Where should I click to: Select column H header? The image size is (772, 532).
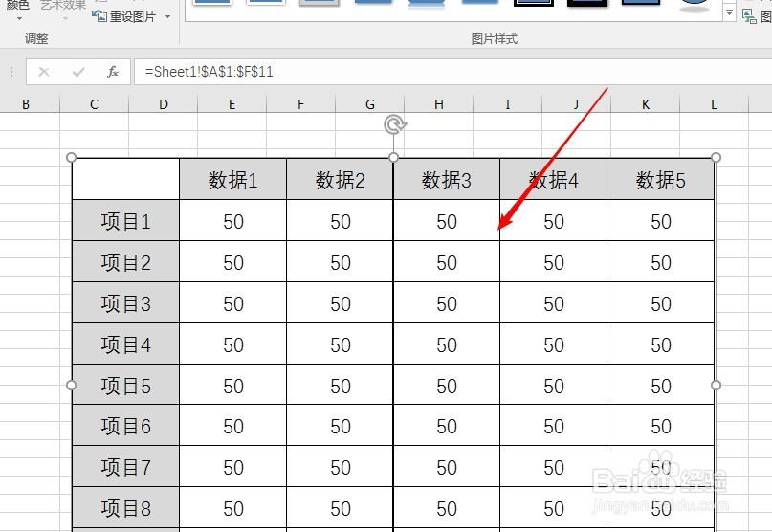tap(439, 104)
